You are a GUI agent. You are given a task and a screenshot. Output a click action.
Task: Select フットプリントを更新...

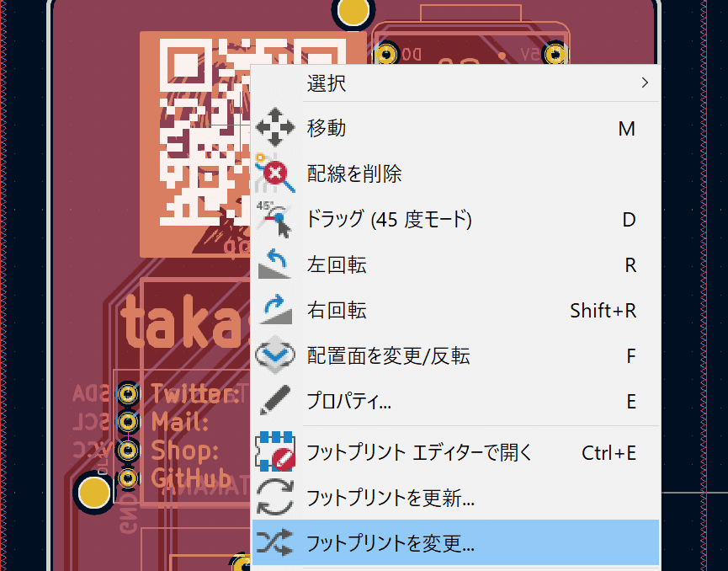pos(455,498)
